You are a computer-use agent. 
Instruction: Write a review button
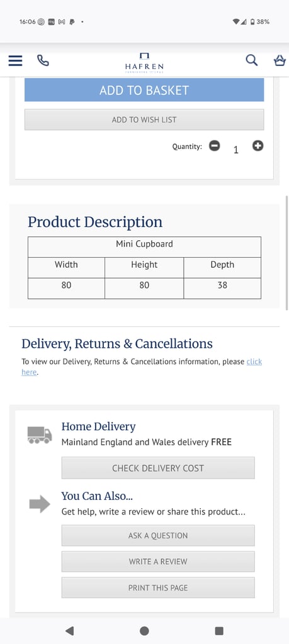[158, 562]
